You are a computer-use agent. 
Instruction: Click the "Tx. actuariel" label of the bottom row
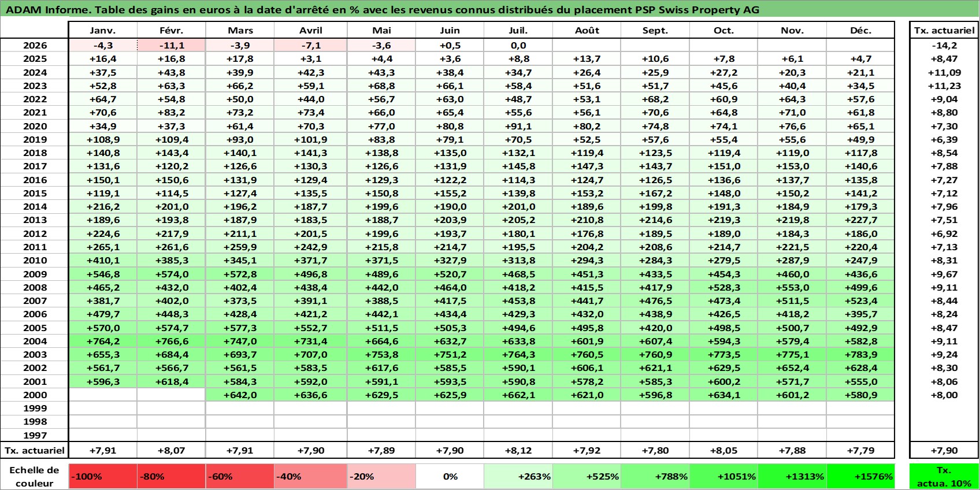tap(35, 451)
